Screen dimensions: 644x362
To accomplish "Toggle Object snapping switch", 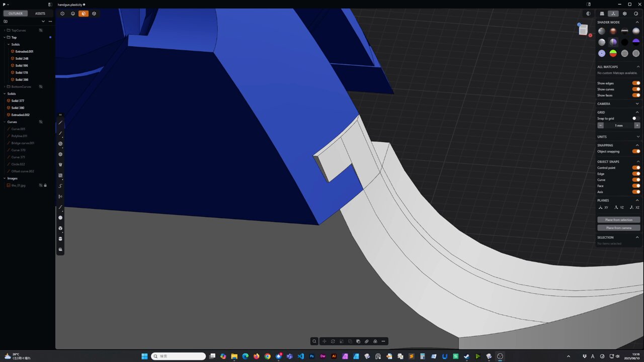I will (636, 151).
